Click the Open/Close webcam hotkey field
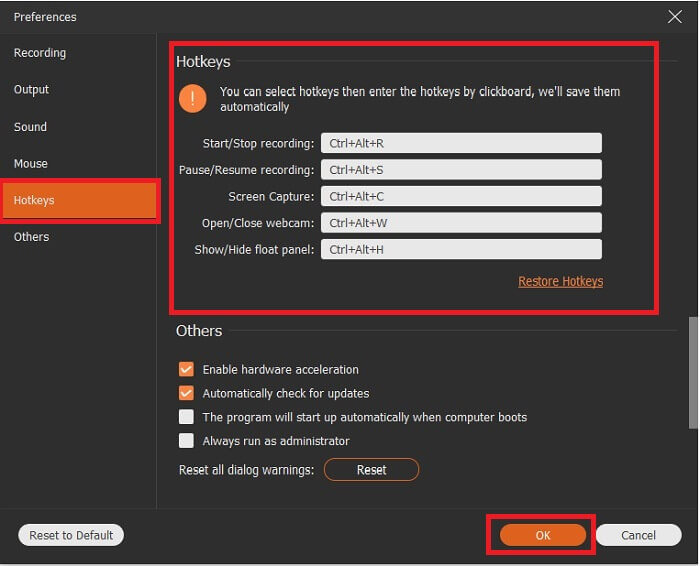This screenshot has height=566, width=700. (x=461, y=223)
